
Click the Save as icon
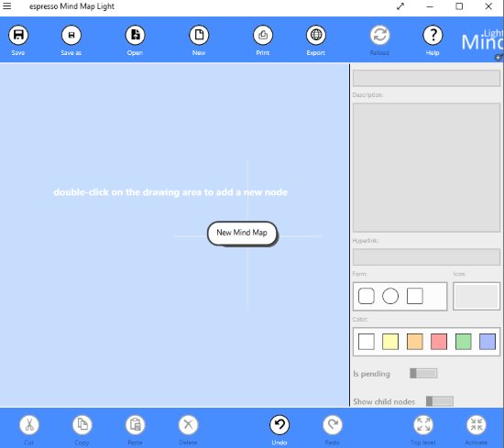pos(71,35)
